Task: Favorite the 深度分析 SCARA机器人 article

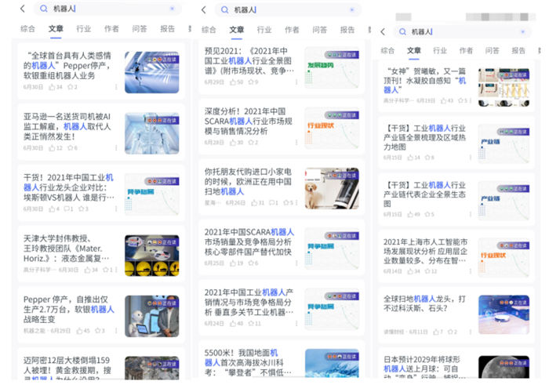Action: point(252,142)
